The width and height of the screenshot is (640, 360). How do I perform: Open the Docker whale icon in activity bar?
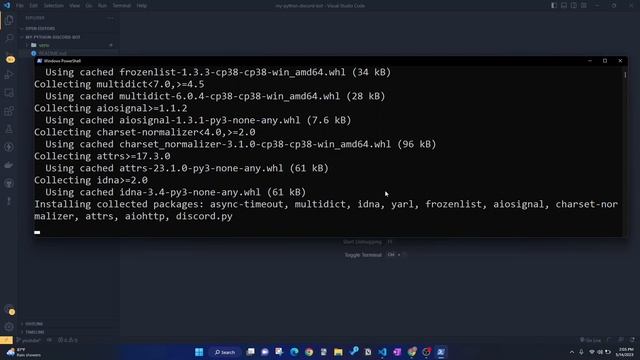[9, 165]
